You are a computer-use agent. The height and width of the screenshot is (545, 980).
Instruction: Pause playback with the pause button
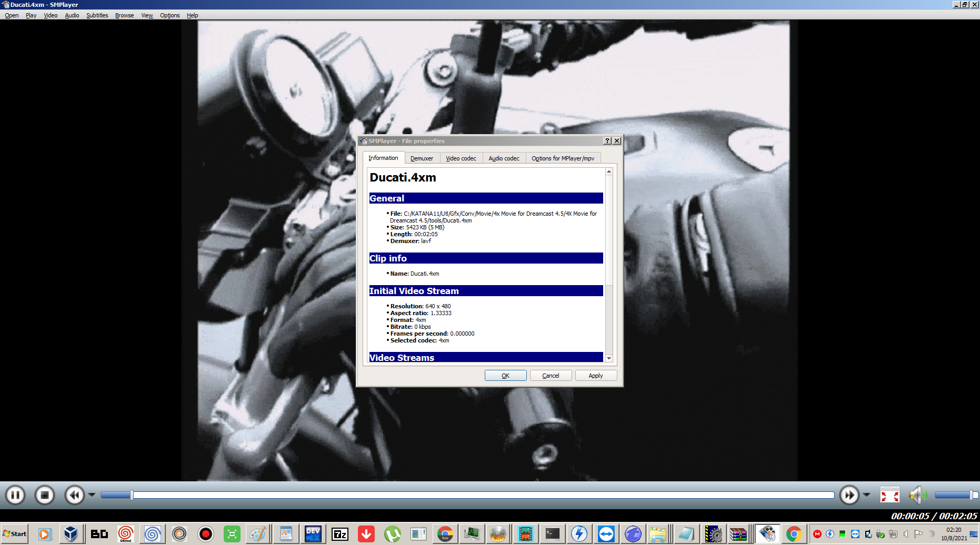[x=15, y=495]
